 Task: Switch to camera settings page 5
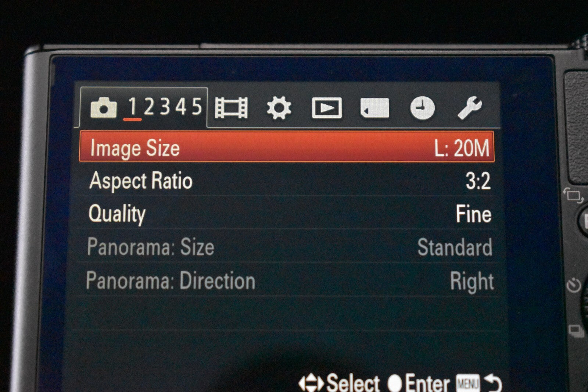click(x=197, y=107)
